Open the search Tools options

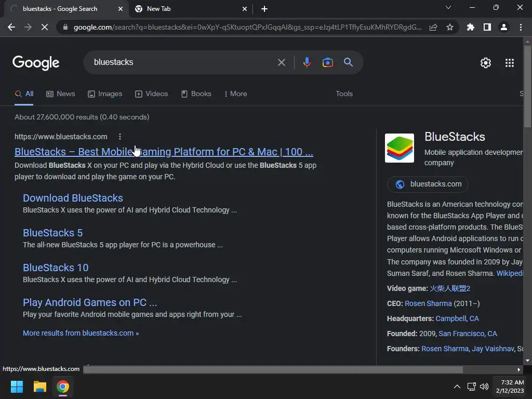[344, 94]
